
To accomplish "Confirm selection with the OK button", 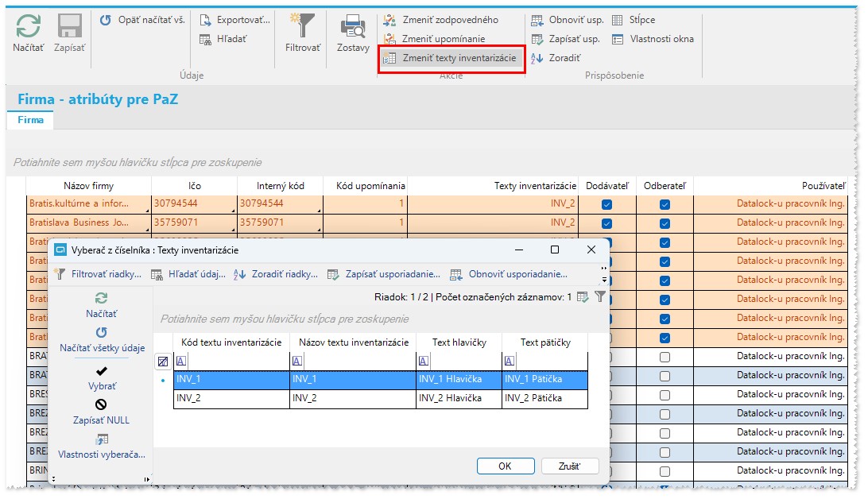I will 506,466.
